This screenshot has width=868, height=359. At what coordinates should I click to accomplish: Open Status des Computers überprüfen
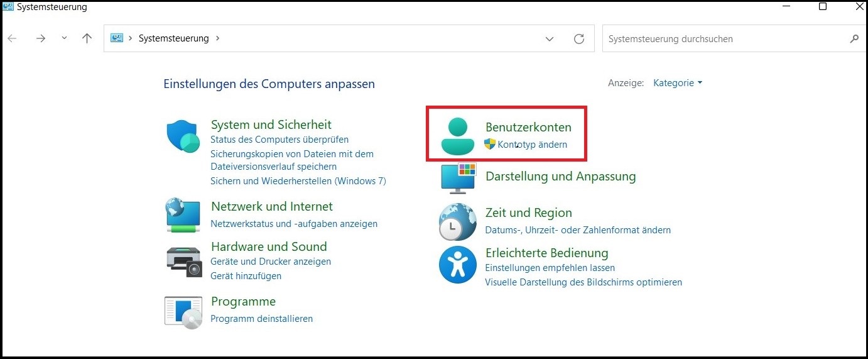click(279, 140)
